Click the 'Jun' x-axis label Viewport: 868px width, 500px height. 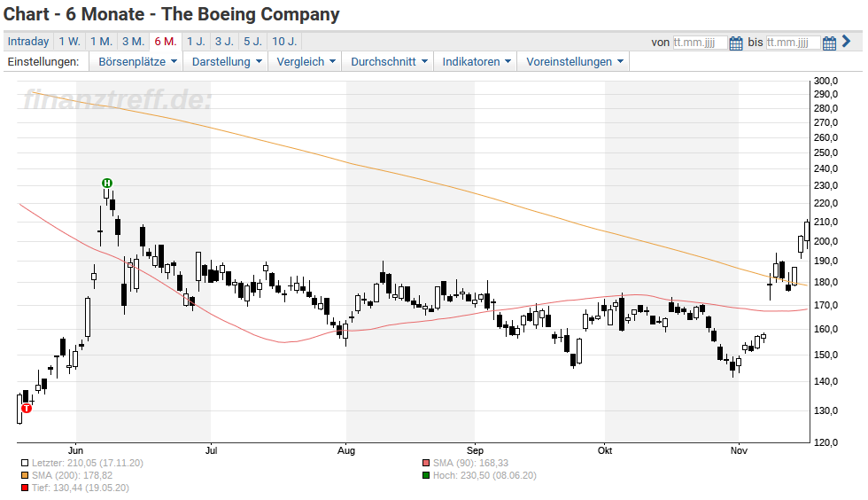point(75,450)
